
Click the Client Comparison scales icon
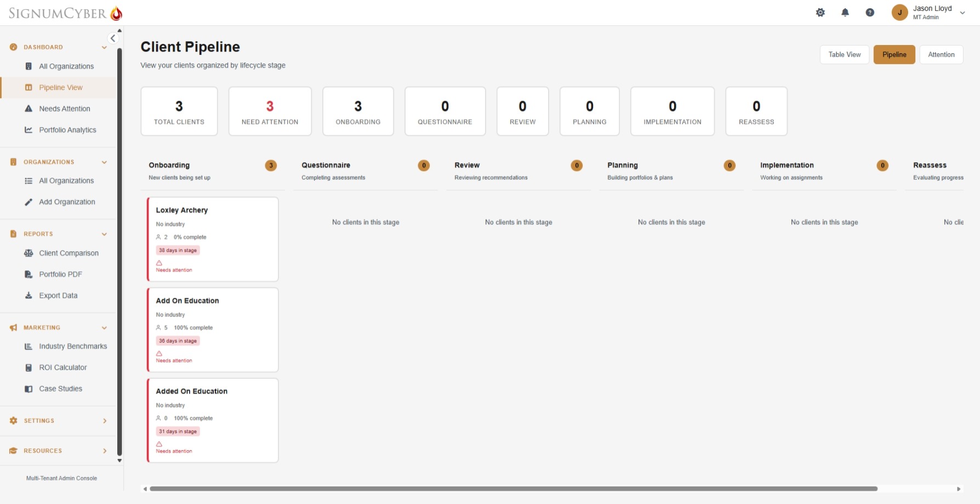point(28,253)
